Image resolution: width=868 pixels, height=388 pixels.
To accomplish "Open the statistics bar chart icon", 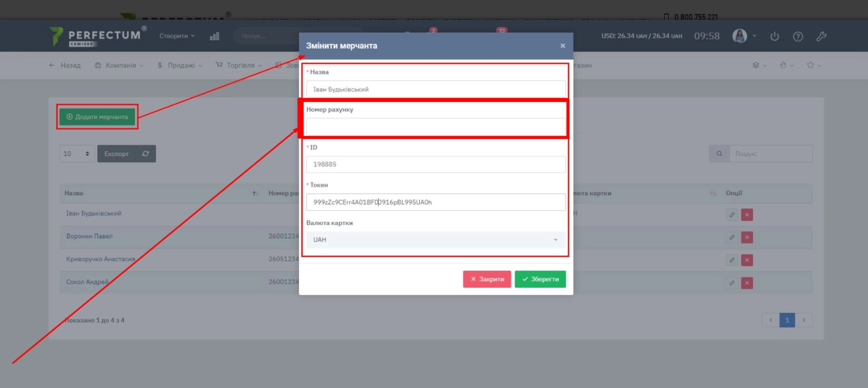I will tap(214, 36).
